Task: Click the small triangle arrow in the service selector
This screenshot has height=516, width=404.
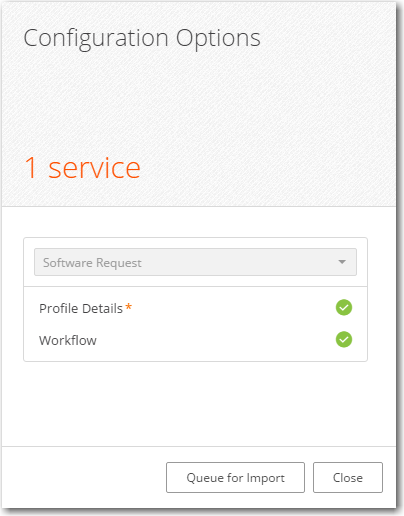Action: (x=342, y=262)
